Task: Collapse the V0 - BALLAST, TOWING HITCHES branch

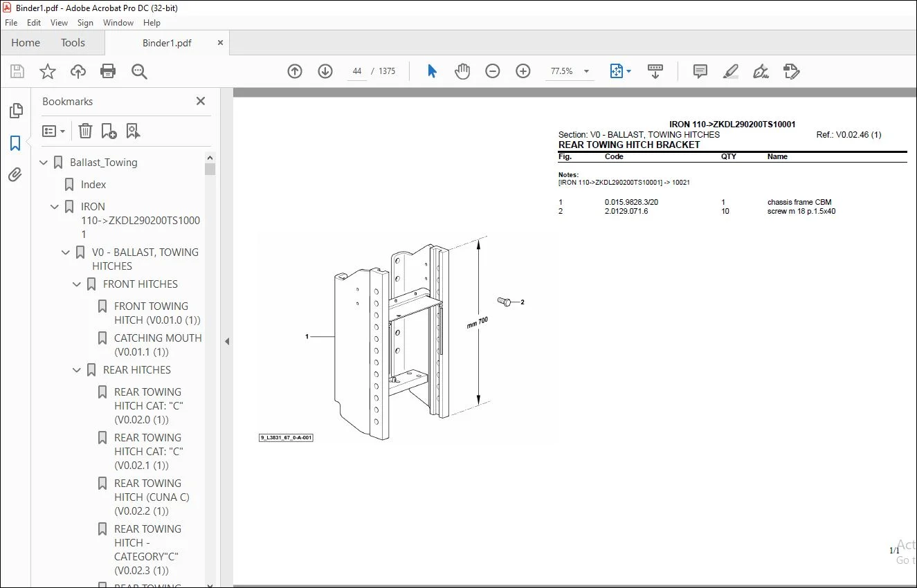Action: pos(66,252)
